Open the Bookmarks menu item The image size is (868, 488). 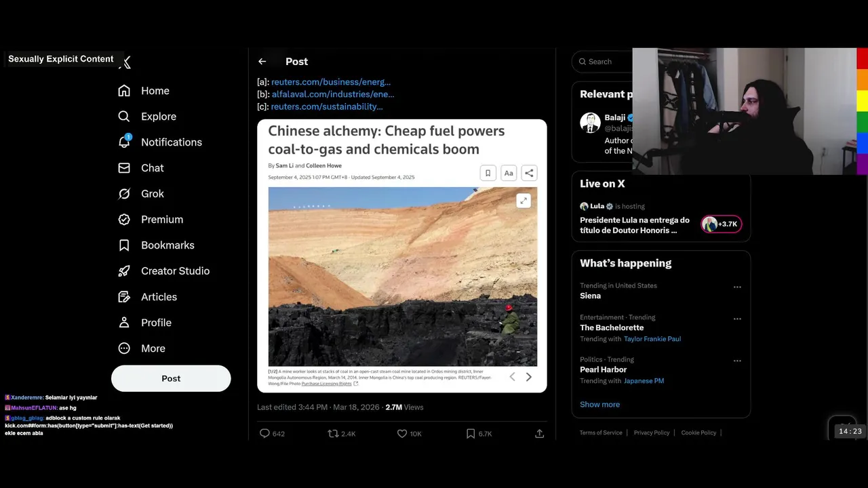click(167, 245)
